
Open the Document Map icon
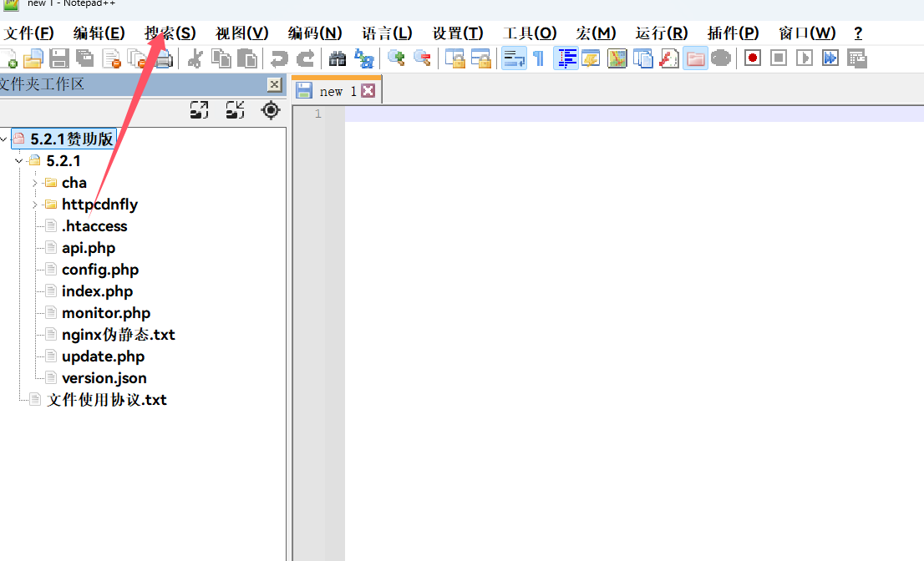[x=617, y=58]
